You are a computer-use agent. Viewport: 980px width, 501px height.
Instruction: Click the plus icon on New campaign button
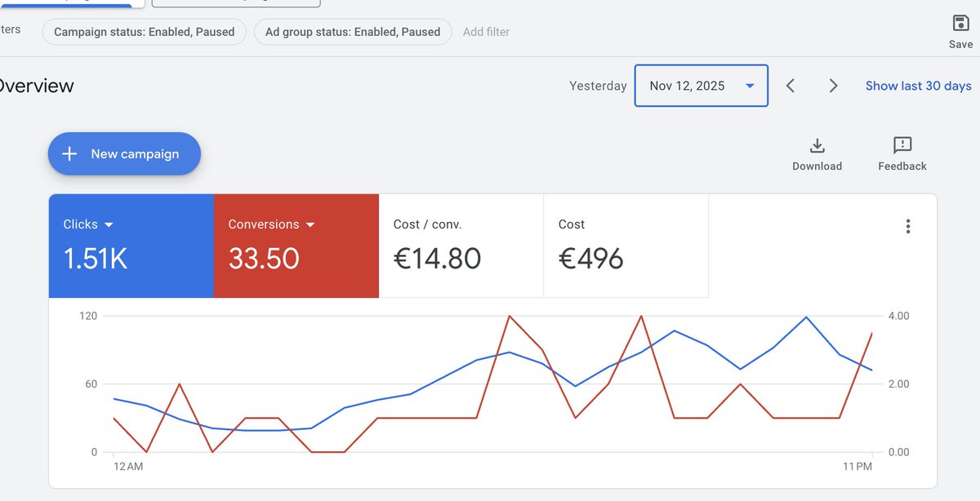[69, 153]
